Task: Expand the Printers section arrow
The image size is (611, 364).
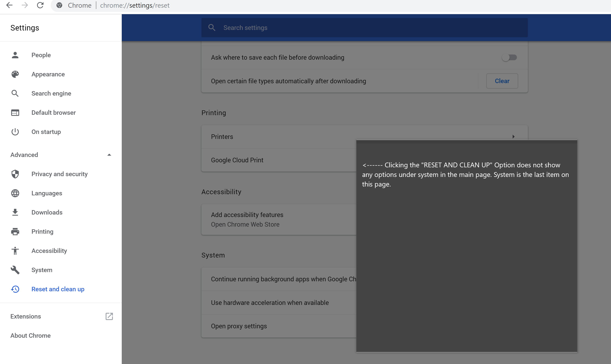Action: tap(513, 136)
